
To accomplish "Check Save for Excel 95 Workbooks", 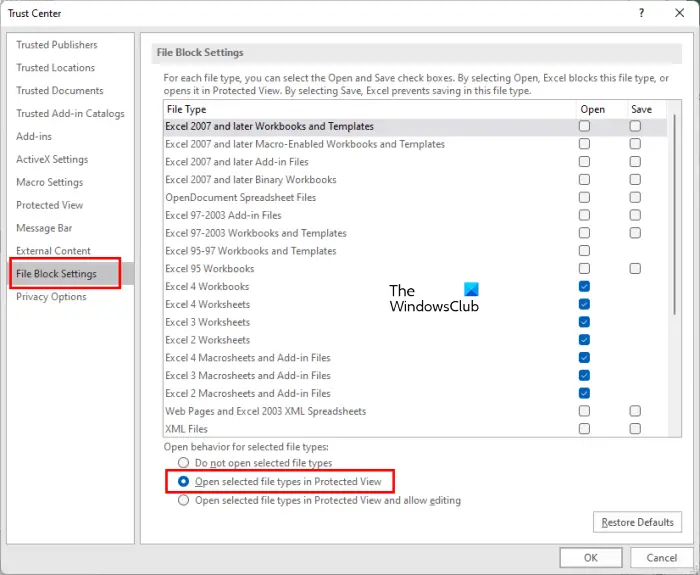I will (635, 268).
